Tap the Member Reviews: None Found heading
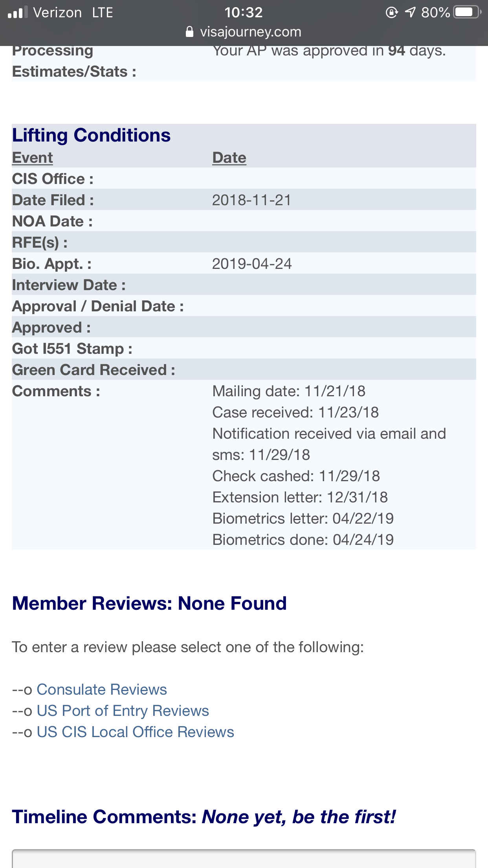Viewport: 488px width, 868px height. 149,603
